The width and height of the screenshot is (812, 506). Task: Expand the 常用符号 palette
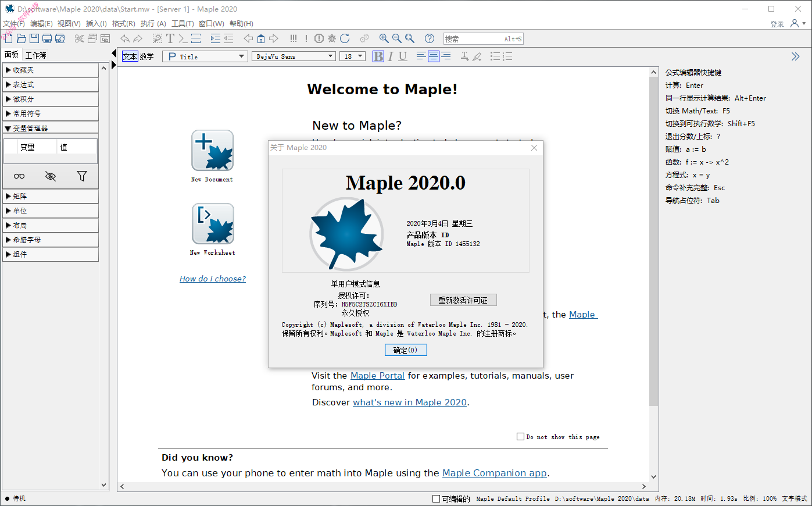[51, 113]
